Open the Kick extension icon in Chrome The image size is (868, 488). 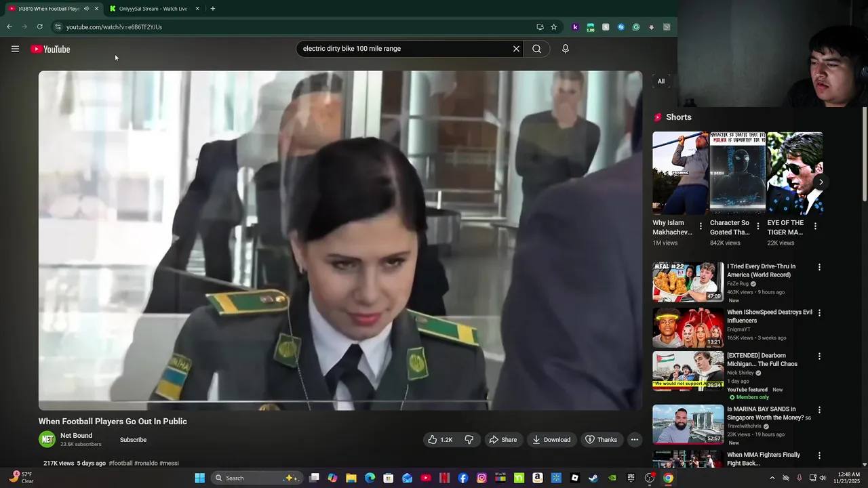tap(575, 27)
